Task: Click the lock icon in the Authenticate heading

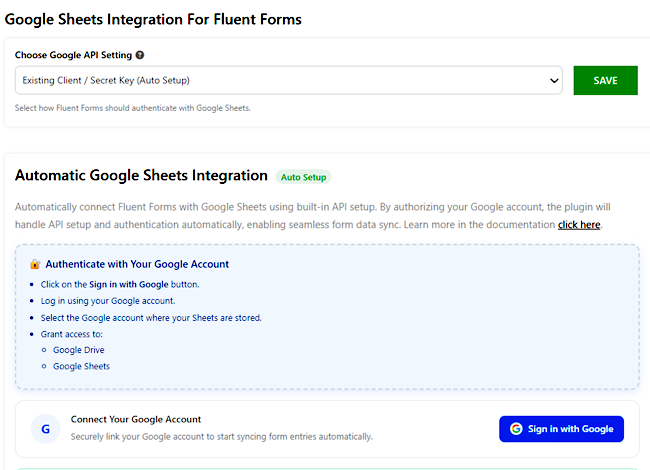Action: 35,264
